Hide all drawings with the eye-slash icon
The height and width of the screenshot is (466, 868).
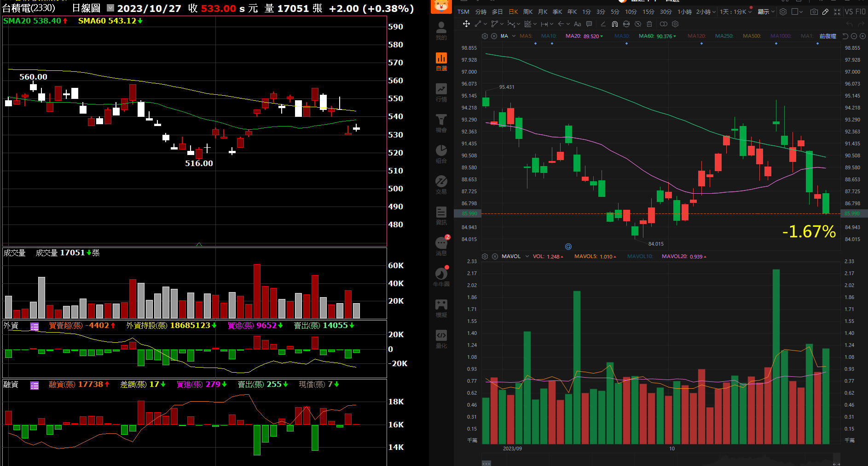point(638,24)
